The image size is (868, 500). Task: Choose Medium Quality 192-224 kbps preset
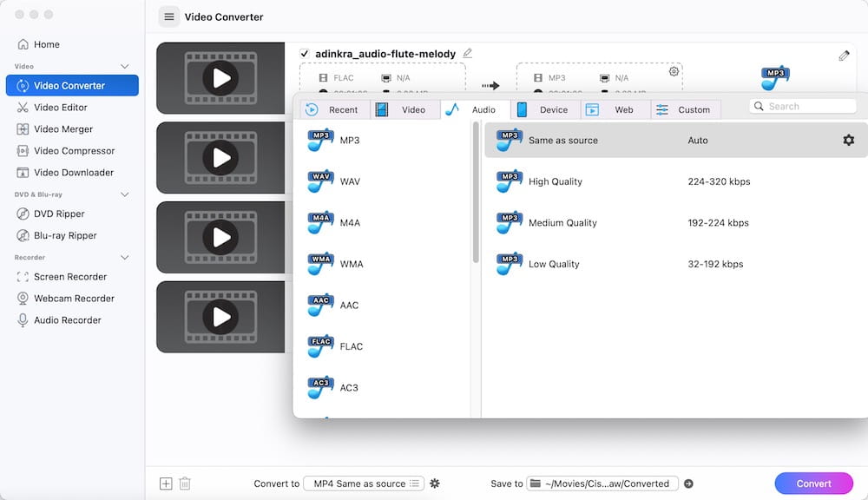676,222
